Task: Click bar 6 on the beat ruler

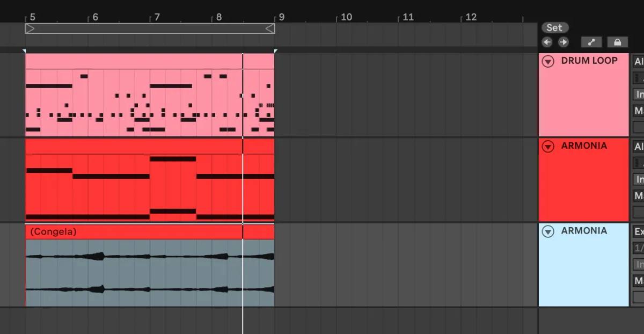Action: point(96,17)
